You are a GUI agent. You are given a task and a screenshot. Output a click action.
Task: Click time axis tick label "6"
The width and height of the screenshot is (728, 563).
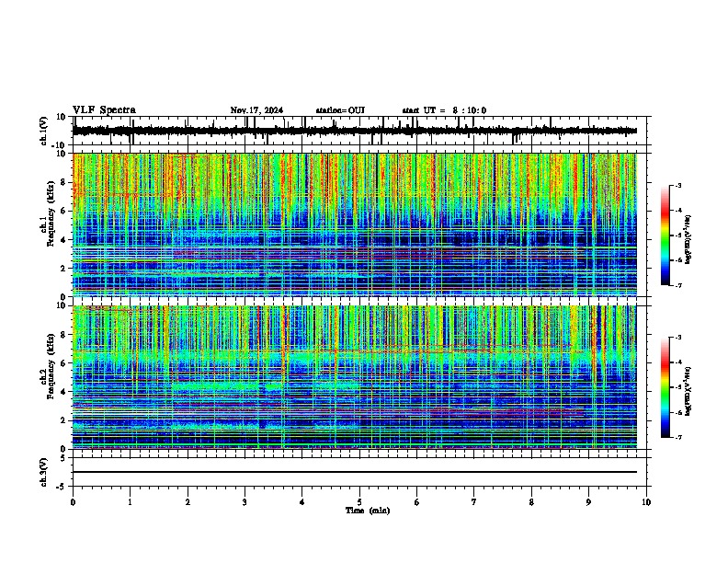417,502
